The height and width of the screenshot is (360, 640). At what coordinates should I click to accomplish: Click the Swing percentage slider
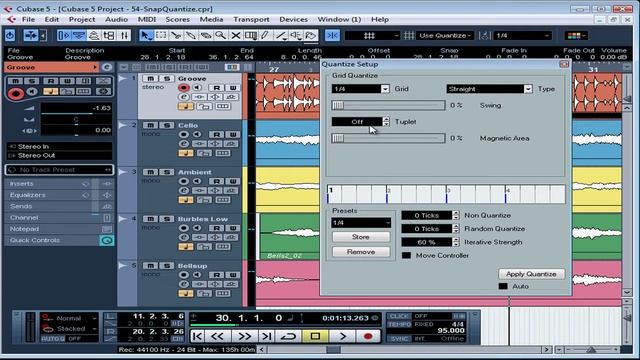pyautogui.click(x=388, y=105)
